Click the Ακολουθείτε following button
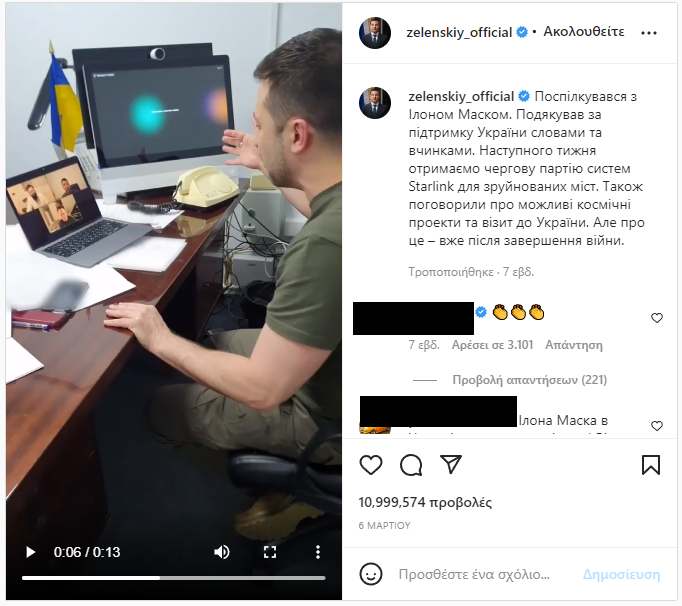 [584, 32]
